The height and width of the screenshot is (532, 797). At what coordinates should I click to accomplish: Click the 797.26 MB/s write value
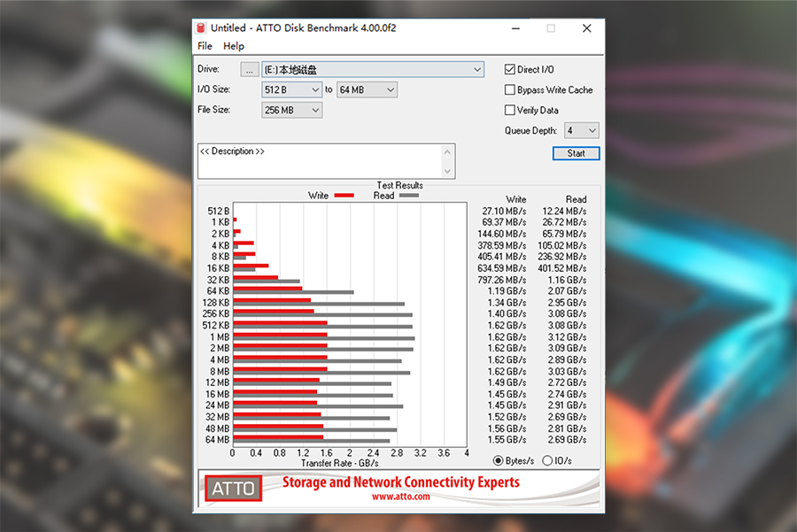point(502,280)
